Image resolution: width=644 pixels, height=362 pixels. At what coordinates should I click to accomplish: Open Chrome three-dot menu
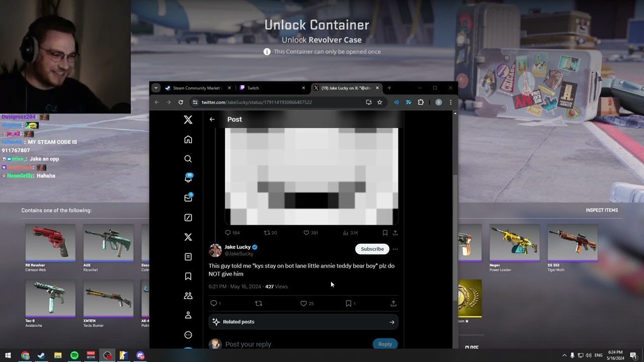point(450,102)
